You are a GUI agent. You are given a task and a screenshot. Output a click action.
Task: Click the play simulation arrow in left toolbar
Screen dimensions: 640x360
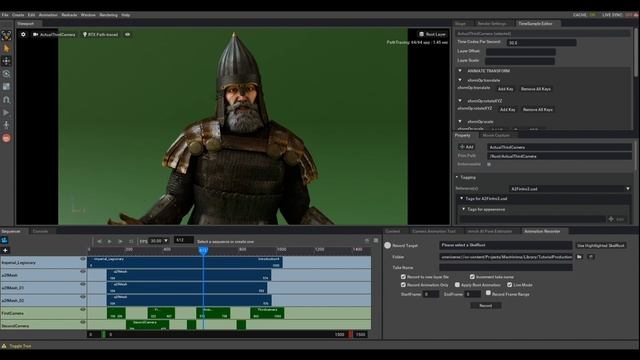6,112
